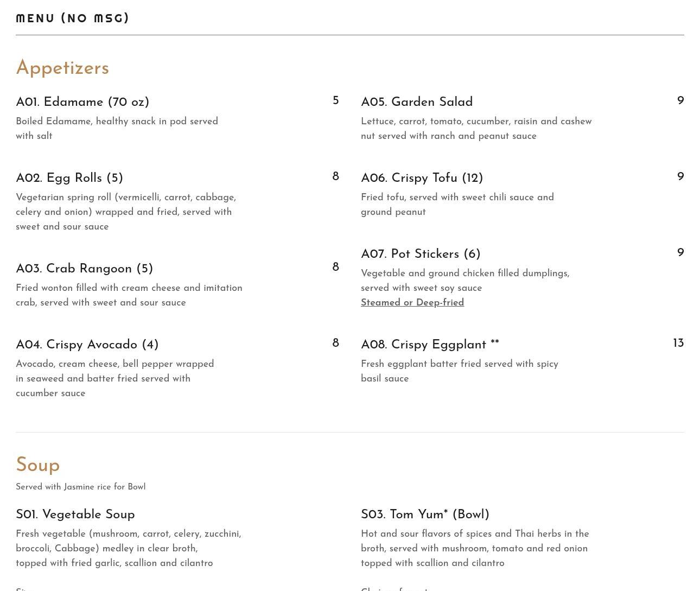Click the Menu (No MSG) heading

click(73, 18)
